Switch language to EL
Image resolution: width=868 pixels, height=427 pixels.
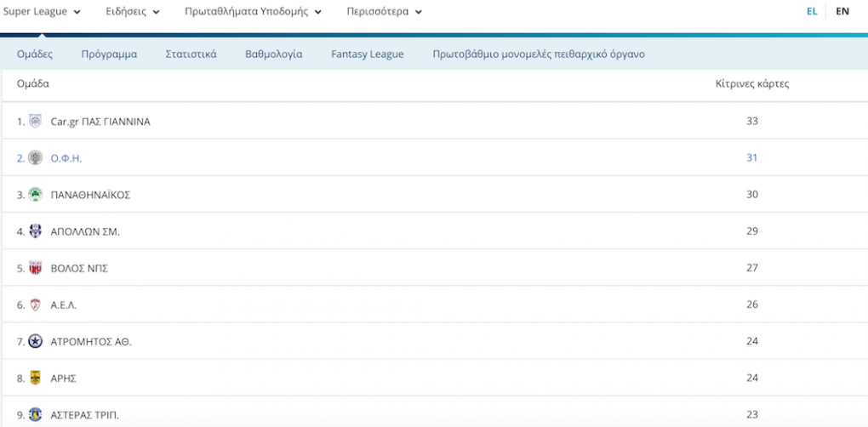tap(812, 11)
